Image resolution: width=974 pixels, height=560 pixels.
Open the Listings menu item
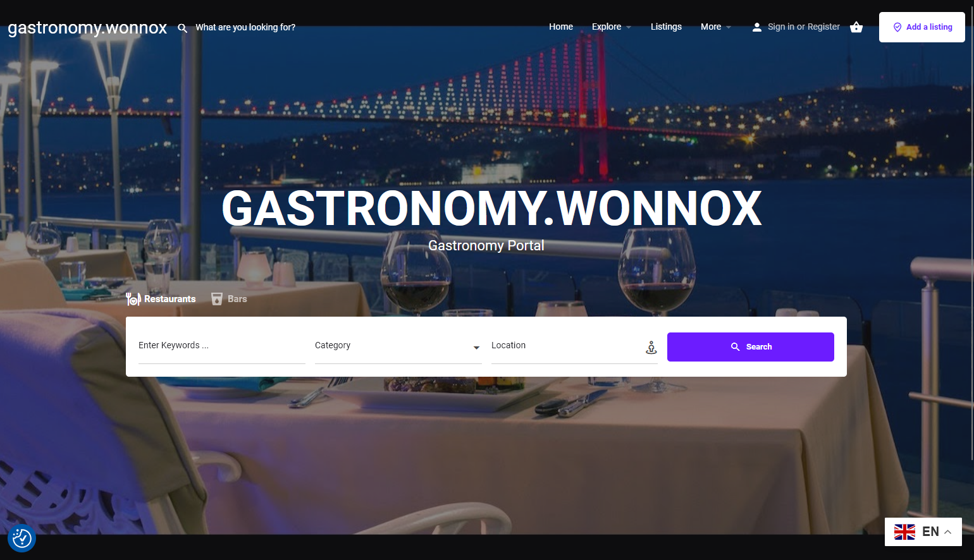pyautogui.click(x=666, y=27)
